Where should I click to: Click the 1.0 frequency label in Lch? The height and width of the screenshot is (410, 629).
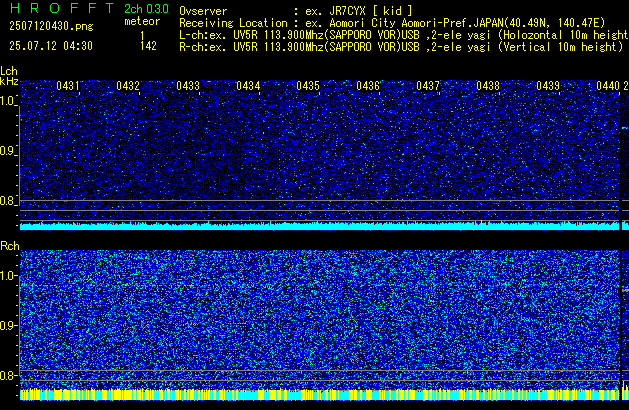pyautogui.click(x=8, y=101)
